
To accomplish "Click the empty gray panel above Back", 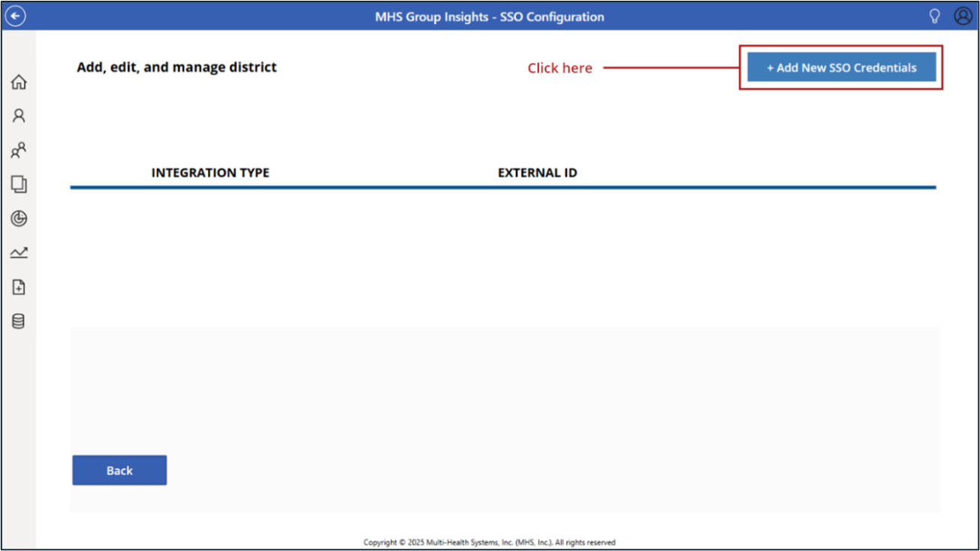I will [503, 390].
